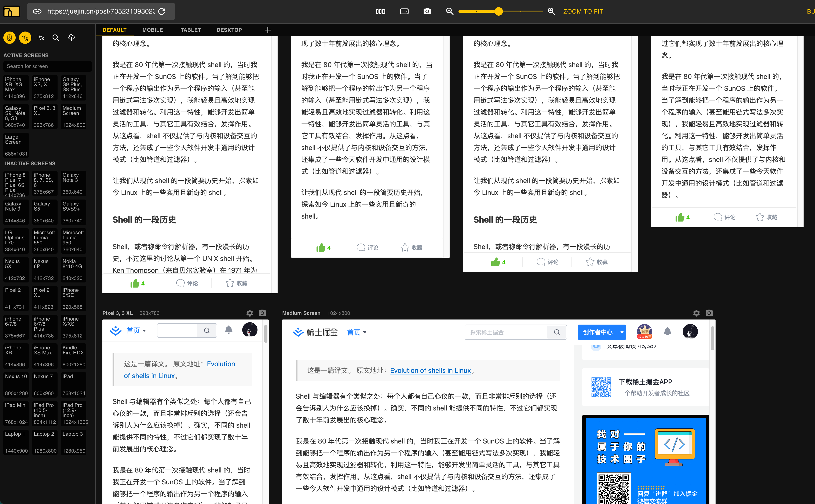Viewport: 815px width, 504px height.
Task: Click the Search for screen field
Action: 47,66
